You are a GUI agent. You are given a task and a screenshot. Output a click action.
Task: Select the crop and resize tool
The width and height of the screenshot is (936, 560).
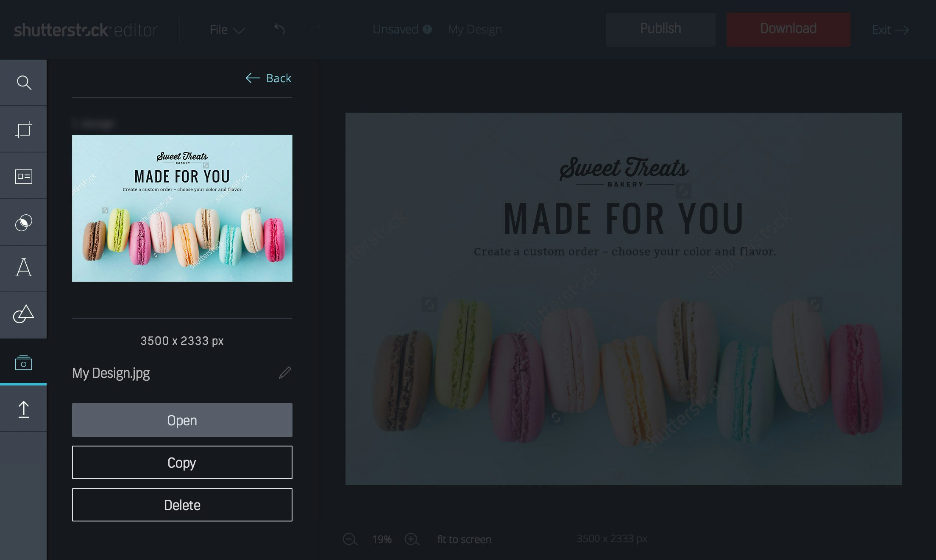[24, 129]
